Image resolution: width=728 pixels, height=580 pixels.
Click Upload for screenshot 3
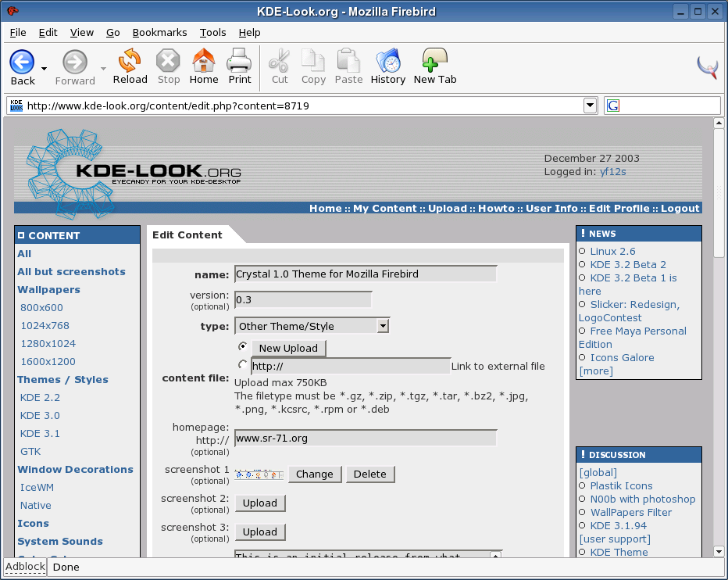coord(260,532)
